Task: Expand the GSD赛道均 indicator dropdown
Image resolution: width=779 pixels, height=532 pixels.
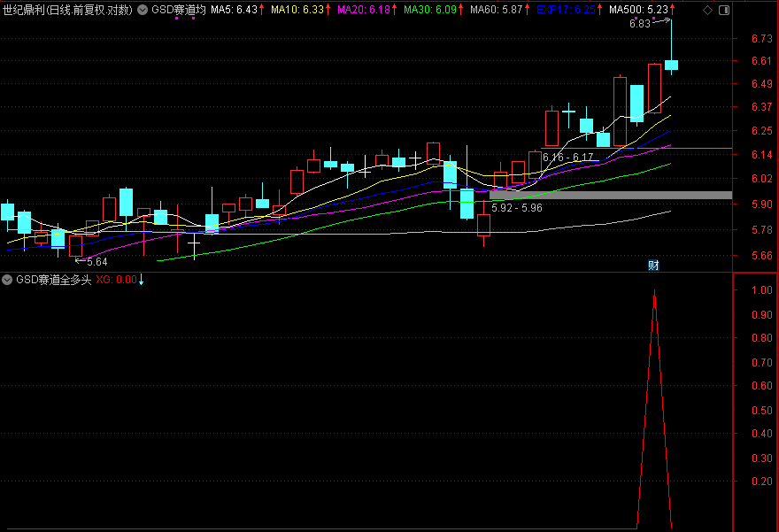Action: pos(143,10)
